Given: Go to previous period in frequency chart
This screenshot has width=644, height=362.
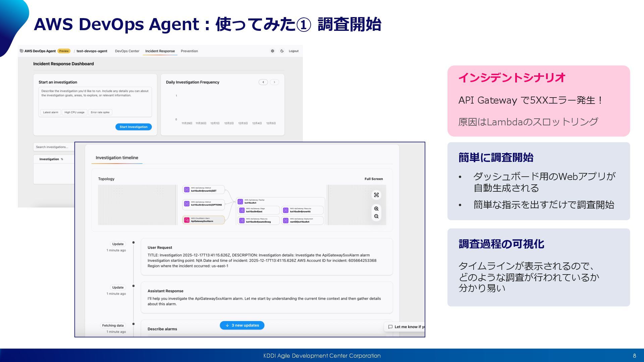Looking at the screenshot, I should pos(263,82).
